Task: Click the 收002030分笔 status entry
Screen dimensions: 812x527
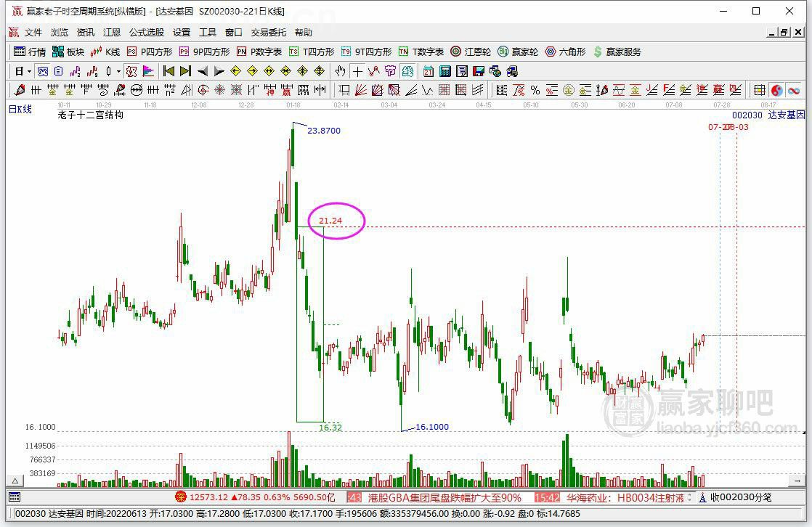Action: coord(741,497)
